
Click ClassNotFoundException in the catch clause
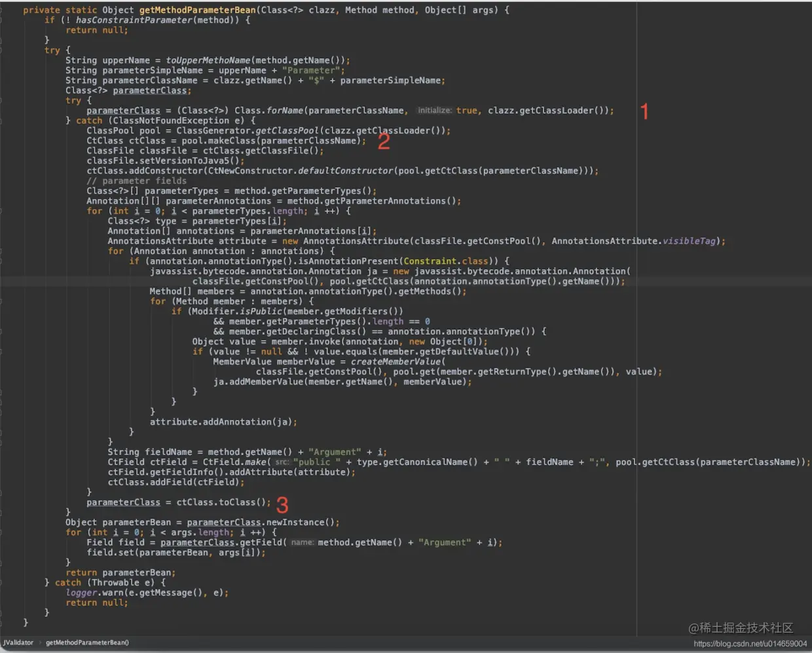(172, 121)
